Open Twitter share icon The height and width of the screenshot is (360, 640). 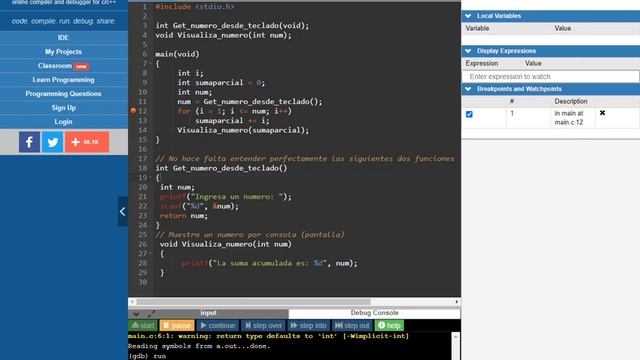click(x=53, y=142)
